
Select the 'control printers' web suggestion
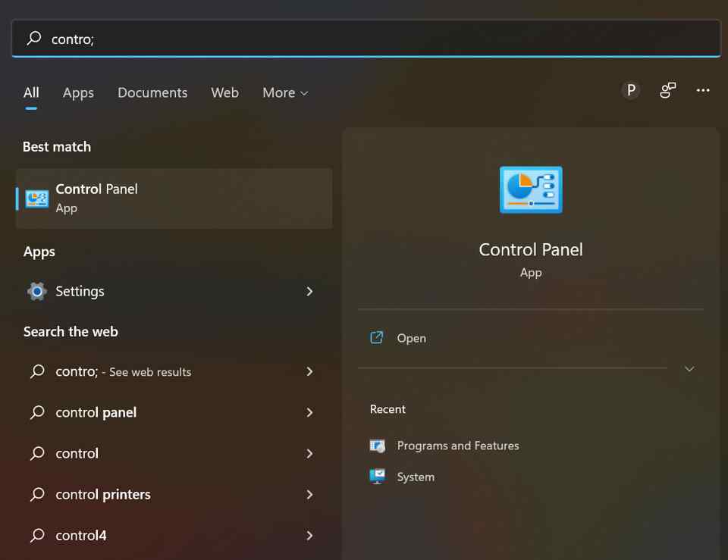174,494
